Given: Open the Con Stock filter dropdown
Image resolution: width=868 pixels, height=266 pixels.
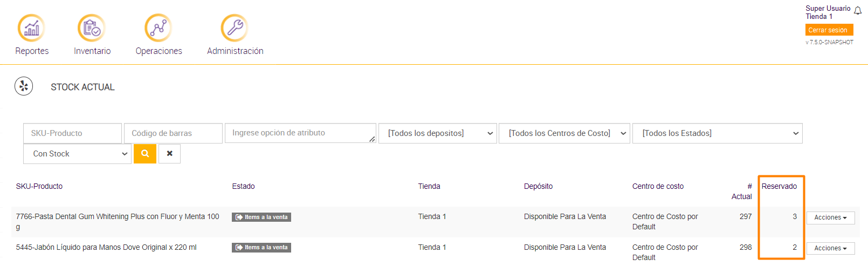Looking at the screenshot, I should (x=77, y=154).
